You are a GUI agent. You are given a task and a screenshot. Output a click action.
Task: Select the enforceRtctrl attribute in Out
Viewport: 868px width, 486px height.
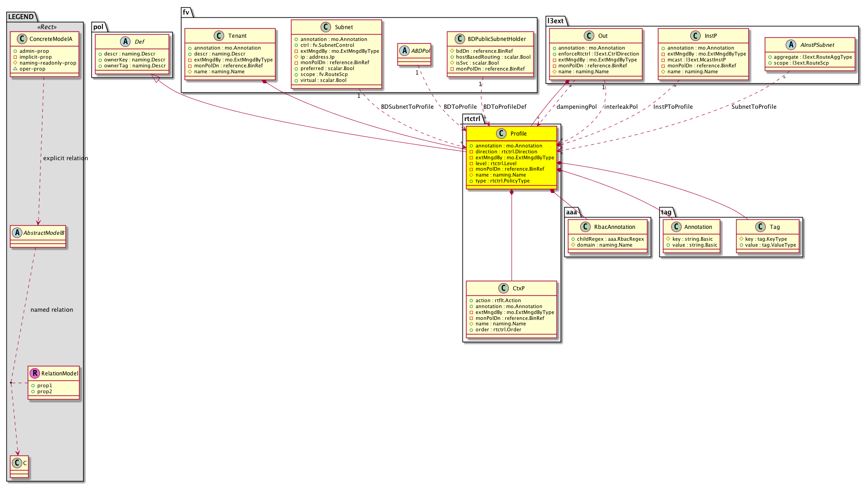tap(598, 54)
